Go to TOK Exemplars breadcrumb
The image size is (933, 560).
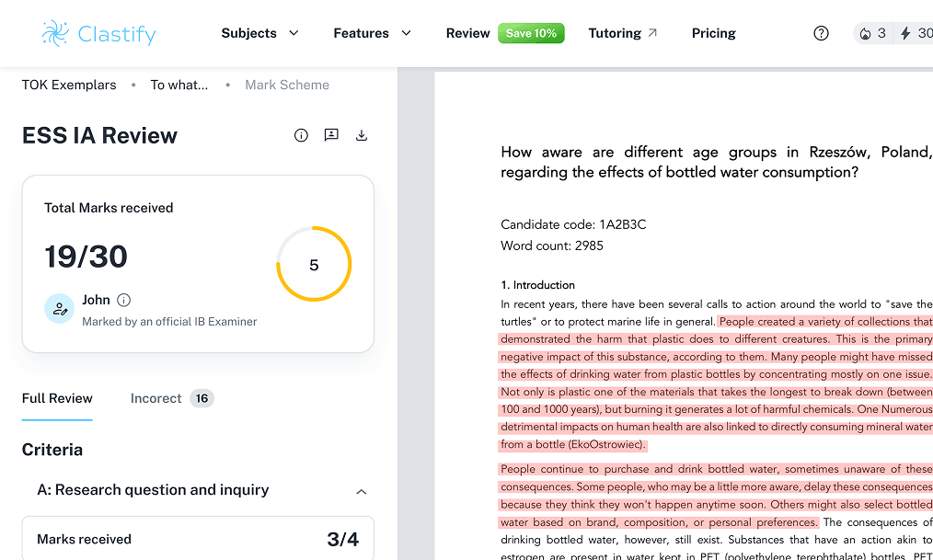69,85
